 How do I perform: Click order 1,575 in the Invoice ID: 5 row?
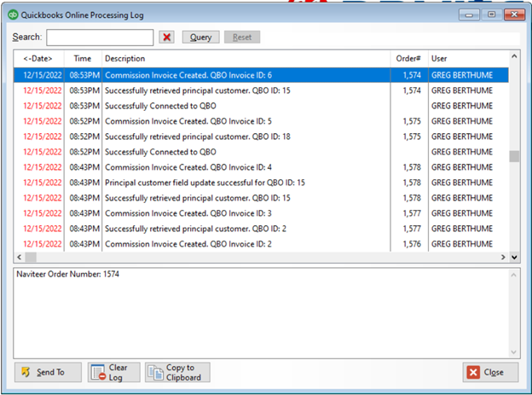(412, 121)
